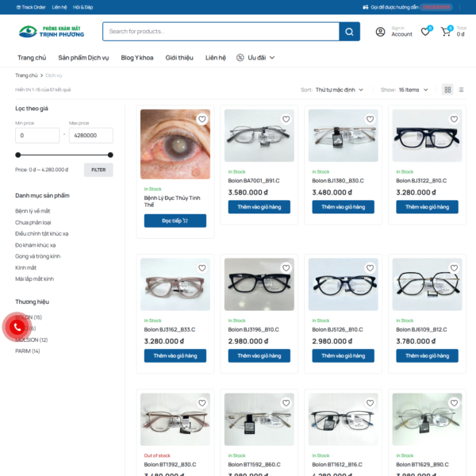This screenshot has width=476, height=476.
Task: Open Sản phẩm Dịch vụ menu
Action: tap(83, 58)
